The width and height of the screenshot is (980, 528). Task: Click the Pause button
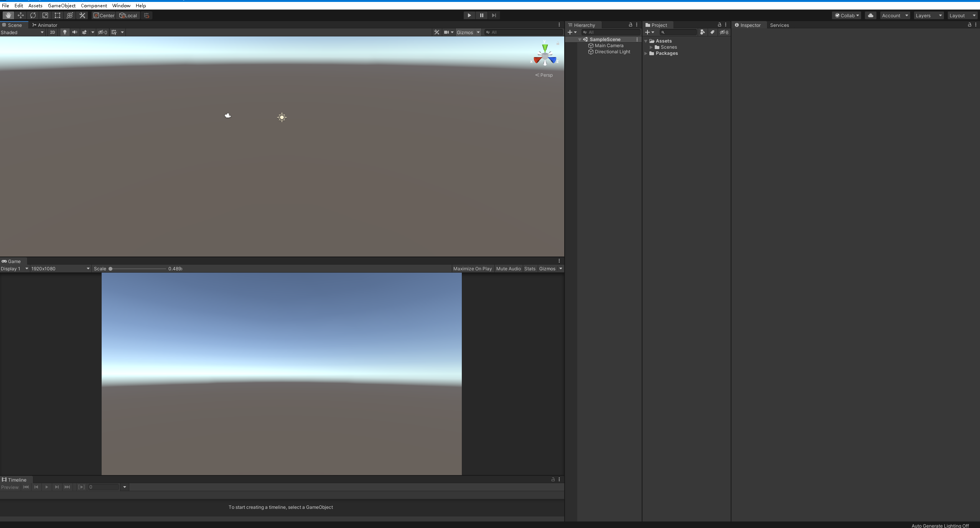(481, 15)
